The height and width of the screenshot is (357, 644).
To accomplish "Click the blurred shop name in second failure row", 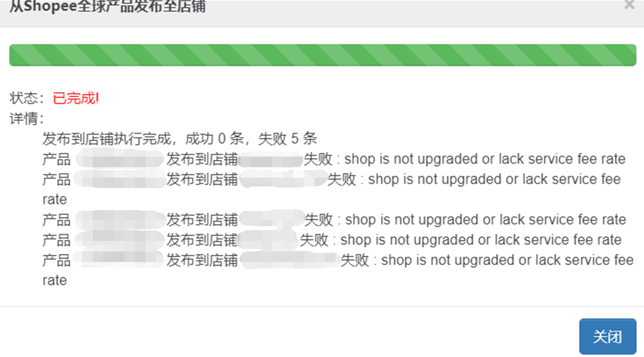I will point(283,179).
